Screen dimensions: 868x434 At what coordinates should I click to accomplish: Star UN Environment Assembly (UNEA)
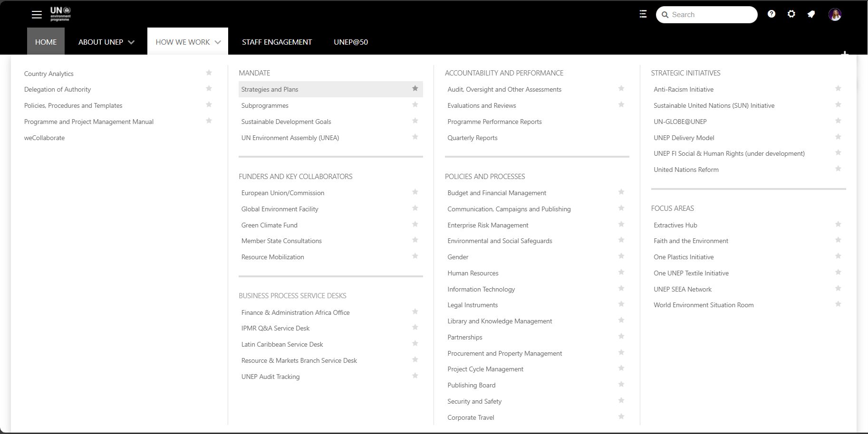tap(415, 137)
